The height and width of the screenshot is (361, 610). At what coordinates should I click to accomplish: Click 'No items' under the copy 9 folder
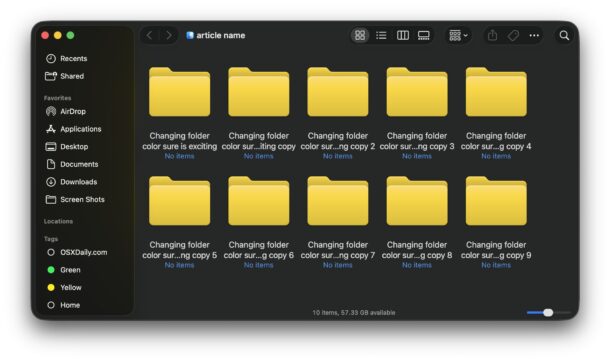pos(496,265)
